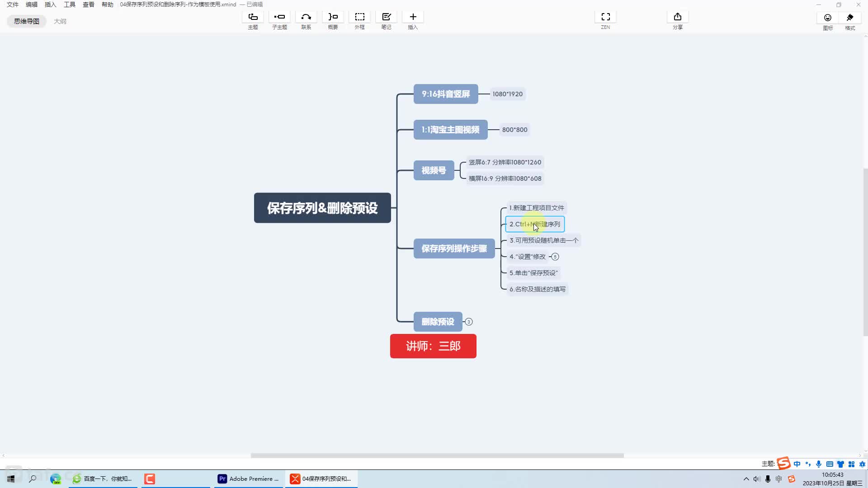
Task: Click the taskbar search icon
Action: point(33,479)
